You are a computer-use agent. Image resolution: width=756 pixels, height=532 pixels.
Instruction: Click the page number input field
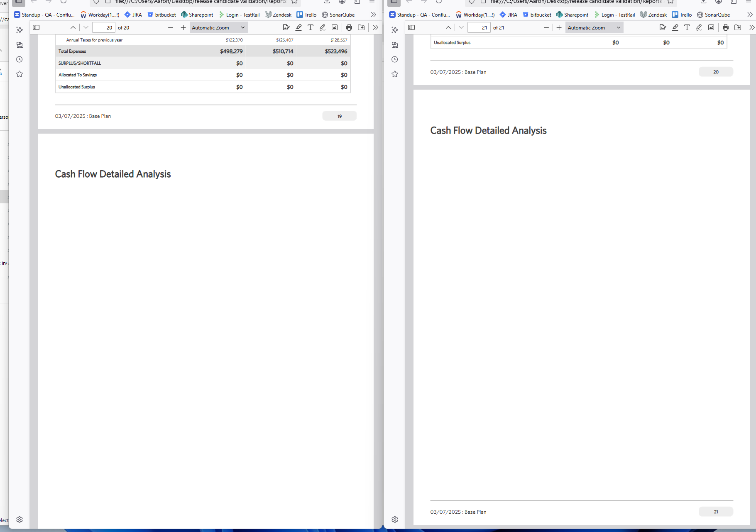[103, 27]
